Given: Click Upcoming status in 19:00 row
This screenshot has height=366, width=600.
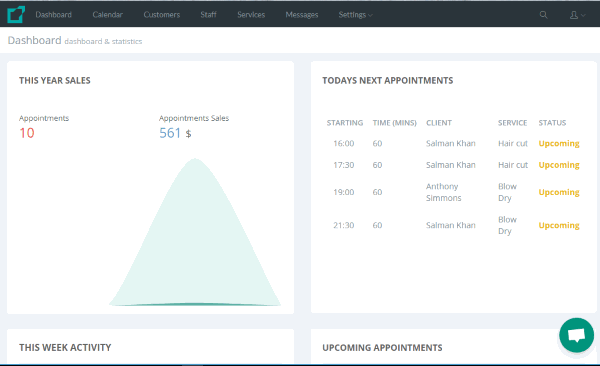Looking at the screenshot, I should coord(559,192).
